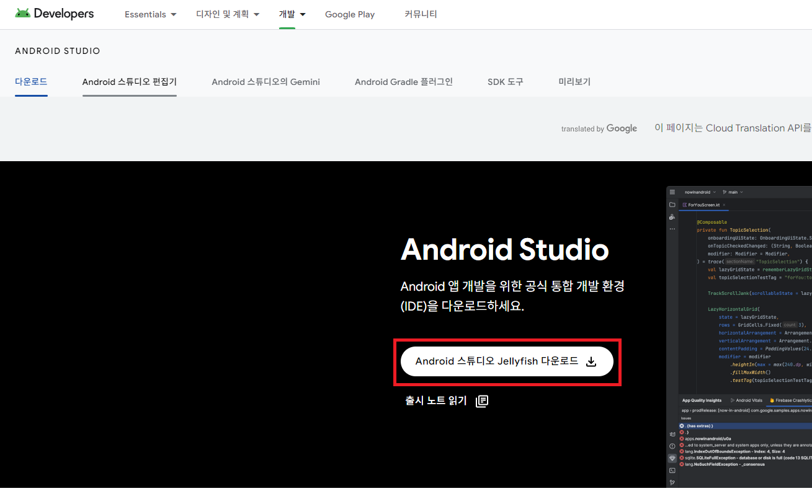Screen dimensions: 812x504
Task: Click the Android 스튜디오 Jellyfish 다운로드 button
Action: (507, 361)
